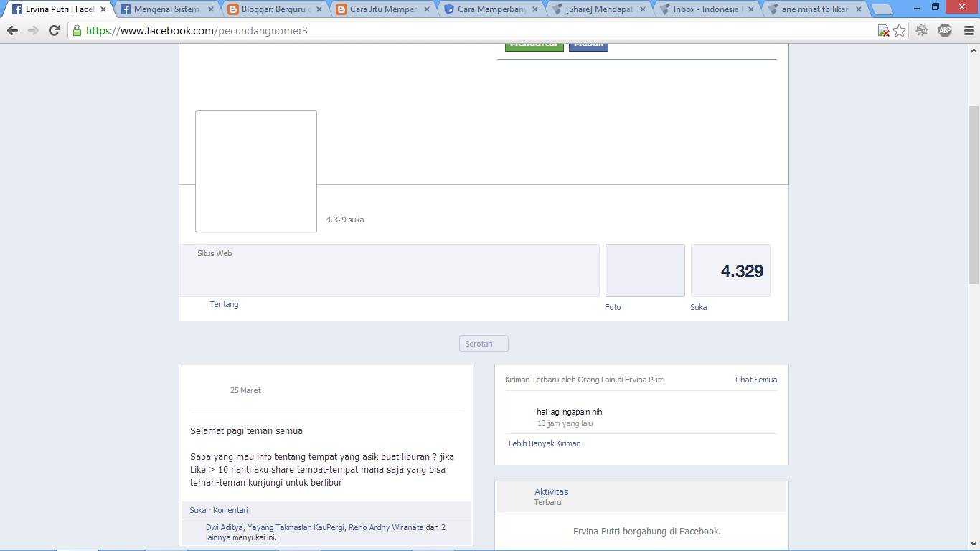Image resolution: width=980 pixels, height=551 pixels.
Task: Close the Ervina Putri Facebook tab
Action: (x=103, y=9)
